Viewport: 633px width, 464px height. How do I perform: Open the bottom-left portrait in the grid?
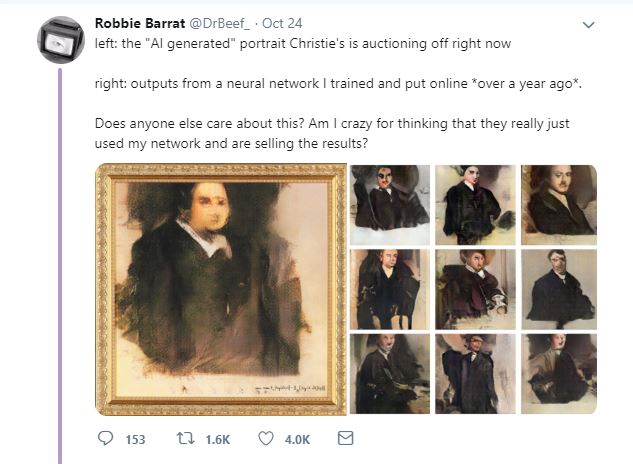point(391,374)
